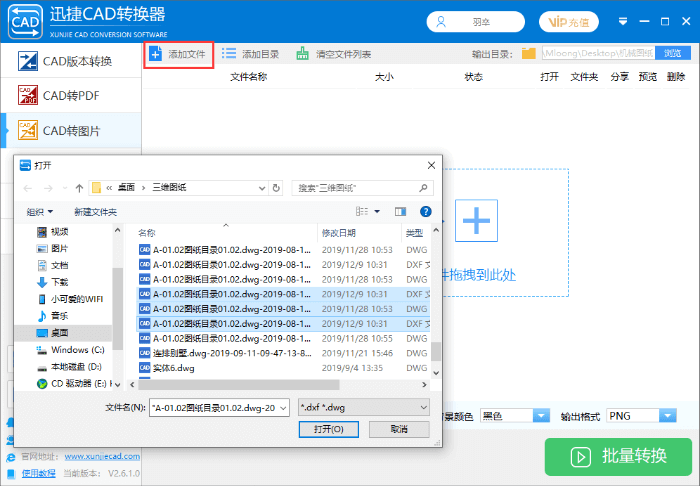The width and height of the screenshot is (700, 486).
Task: Click the Up-one-level arrow in the dialog
Action: coord(79,188)
